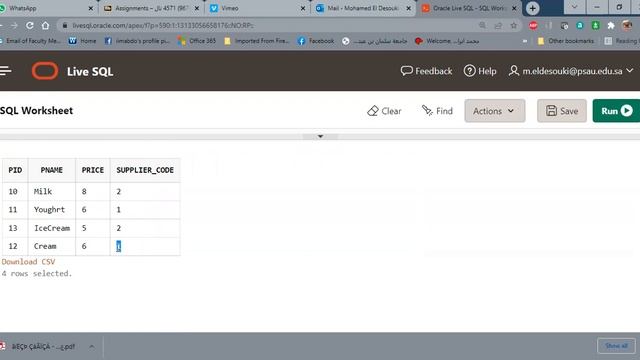Open the tab search chevron

pos(574,7)
